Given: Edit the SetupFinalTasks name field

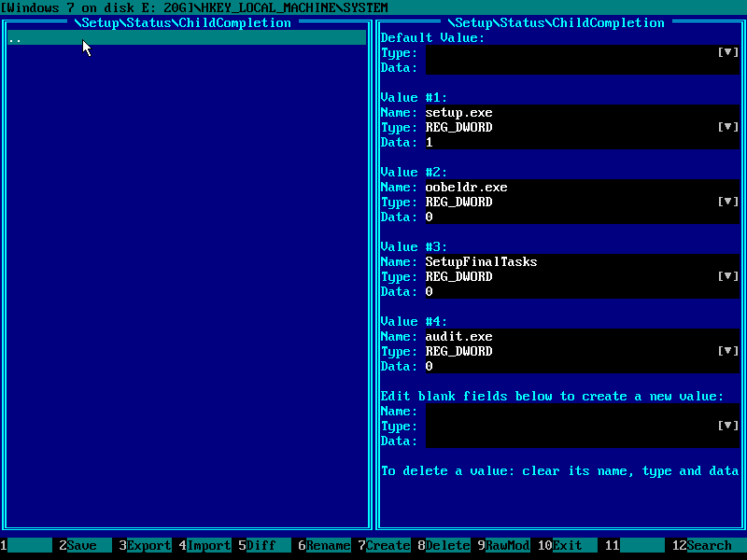Looking at the screenshot, I should (x=582, y=262).
